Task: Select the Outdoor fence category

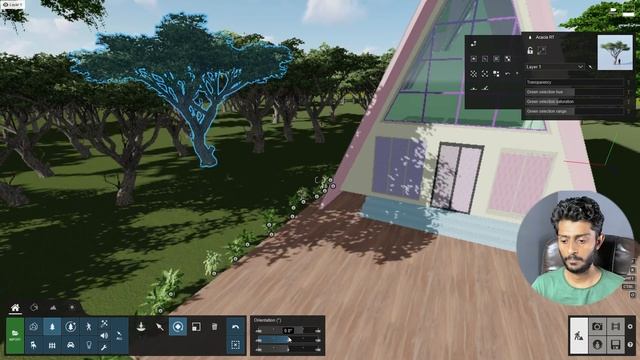Action: [52, 345]
